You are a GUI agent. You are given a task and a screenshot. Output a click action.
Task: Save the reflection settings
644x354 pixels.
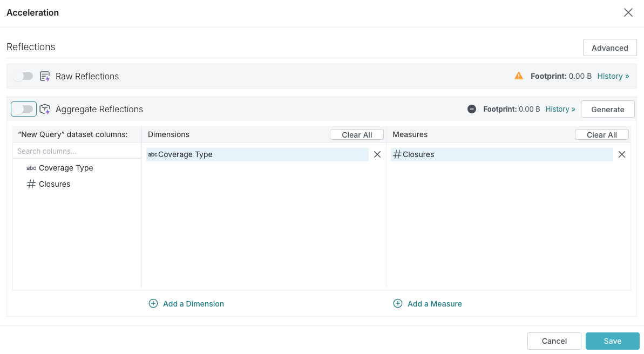pyautogui.click(x=612, y=341)
